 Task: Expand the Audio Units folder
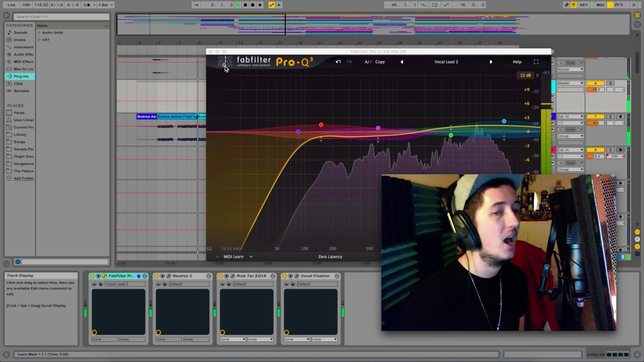[x=39, y=33]
